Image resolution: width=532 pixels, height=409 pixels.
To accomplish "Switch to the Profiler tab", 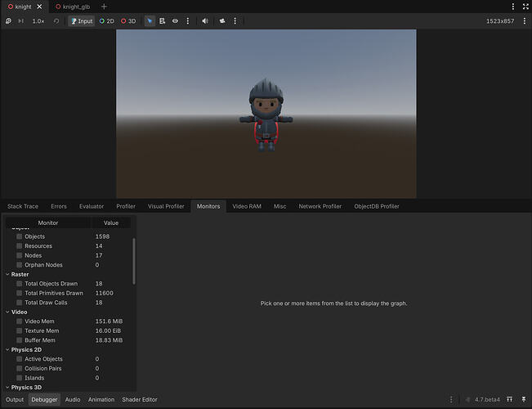I will [126, 206].
